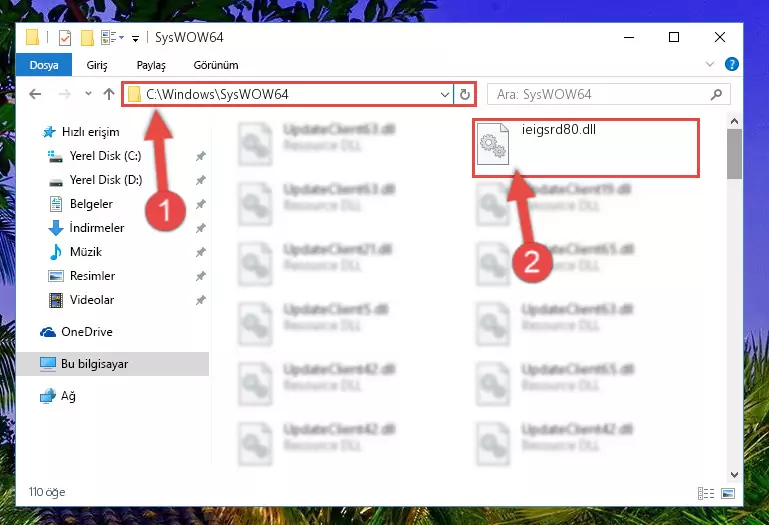769x525 pixels.
Task: Click the search magnifier icon
Action: (716, 94)
